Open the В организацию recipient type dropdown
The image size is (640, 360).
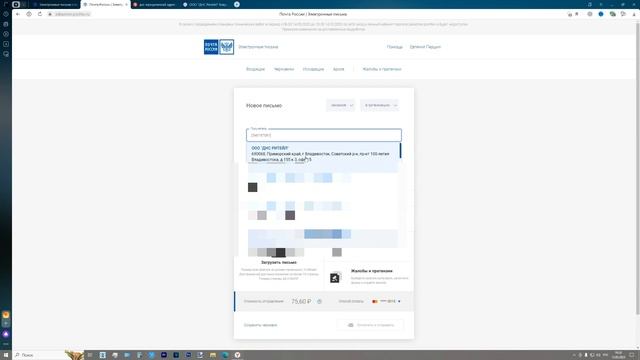pyautogui.click(x=380, y=105)
